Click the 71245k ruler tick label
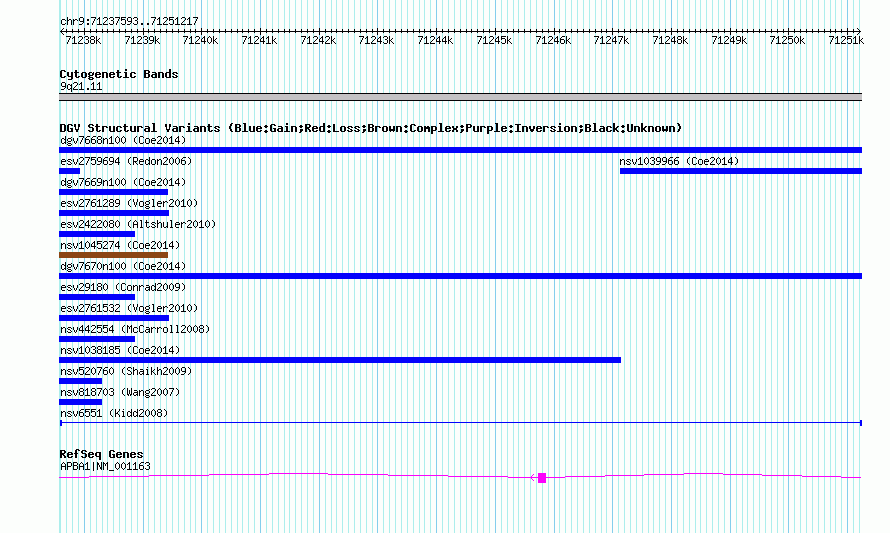Screen dimensions: 890x533 pos(494,40)
